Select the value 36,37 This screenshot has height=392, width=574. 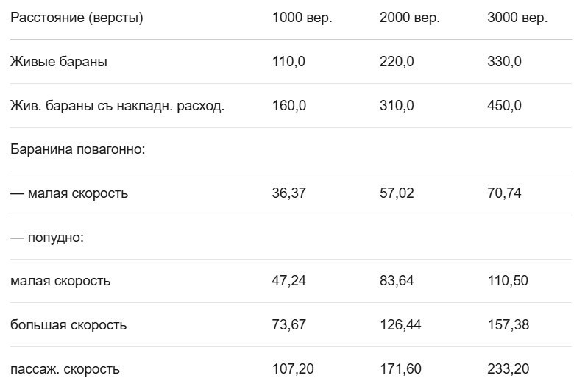coord(289,193)
